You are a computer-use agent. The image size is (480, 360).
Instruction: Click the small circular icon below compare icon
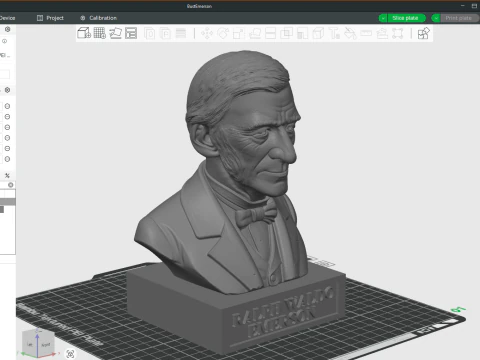(x=11, y=185)
